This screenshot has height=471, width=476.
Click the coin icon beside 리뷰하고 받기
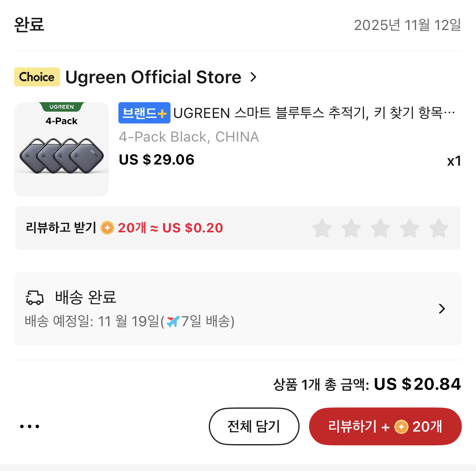click(107, 228)
